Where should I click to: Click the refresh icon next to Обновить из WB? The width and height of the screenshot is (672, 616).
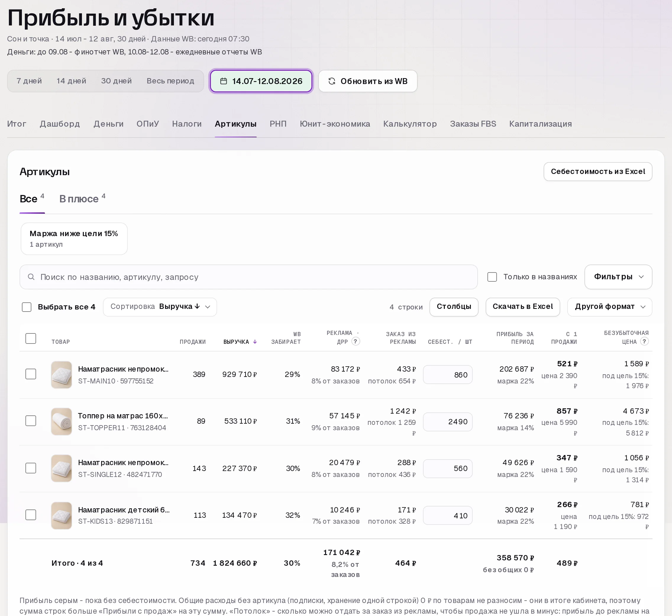tap(332, 81)
